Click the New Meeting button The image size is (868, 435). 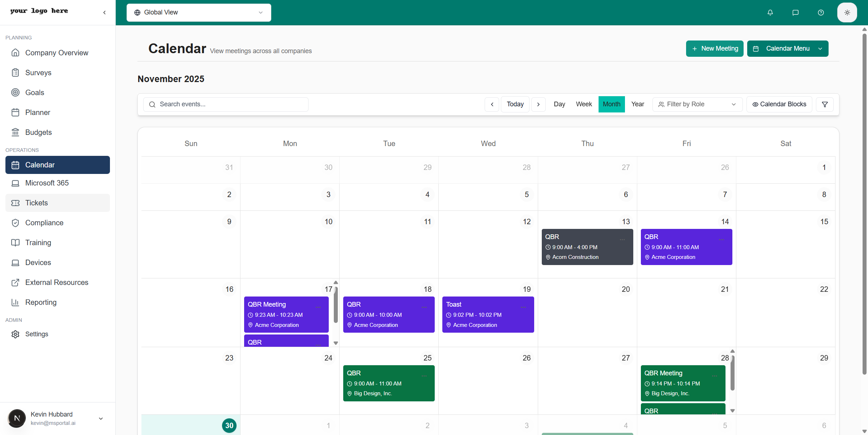point(714,48)
